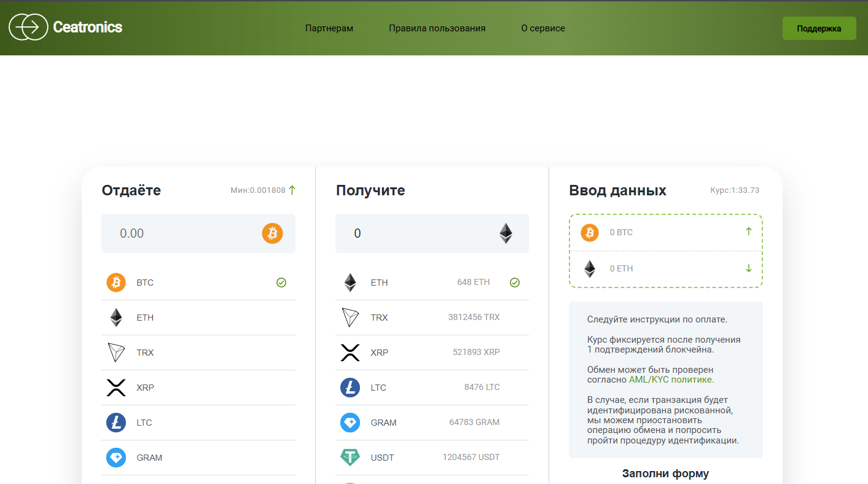Screen dimensions: 868x484
Task: Select the XRP icon in the Отдаёте list
Action: tap(116, 388)
